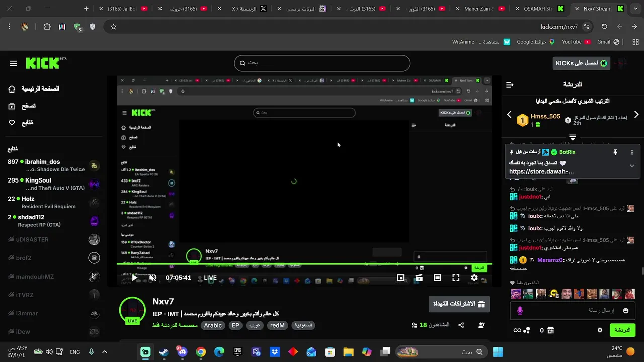Open the video player settings gear
The image size is (644, 362).
[x=474, y=277]
